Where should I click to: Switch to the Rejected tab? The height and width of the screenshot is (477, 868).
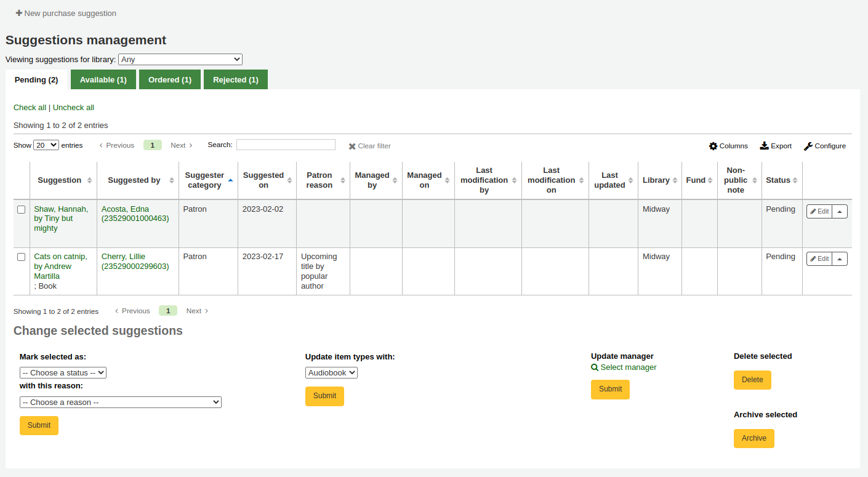pyautogui.click(x=235, y=79)
